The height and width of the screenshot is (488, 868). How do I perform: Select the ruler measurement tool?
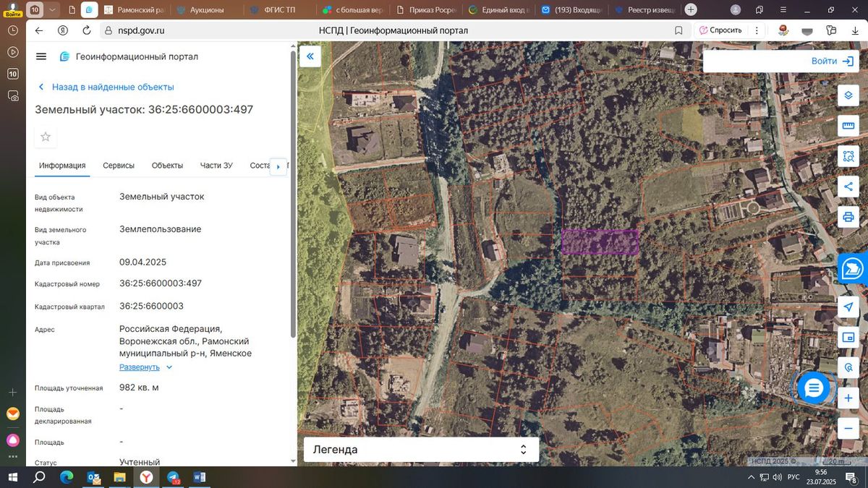[x=848, y=126]
